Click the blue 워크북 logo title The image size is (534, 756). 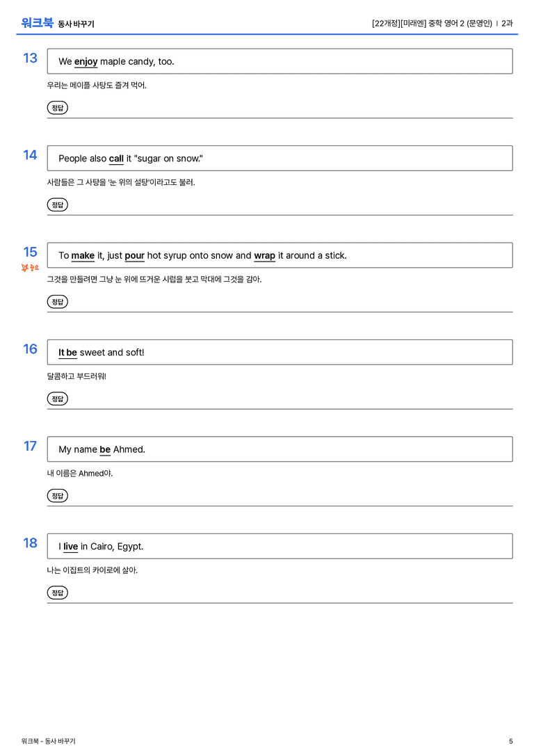tap(37, 23)
